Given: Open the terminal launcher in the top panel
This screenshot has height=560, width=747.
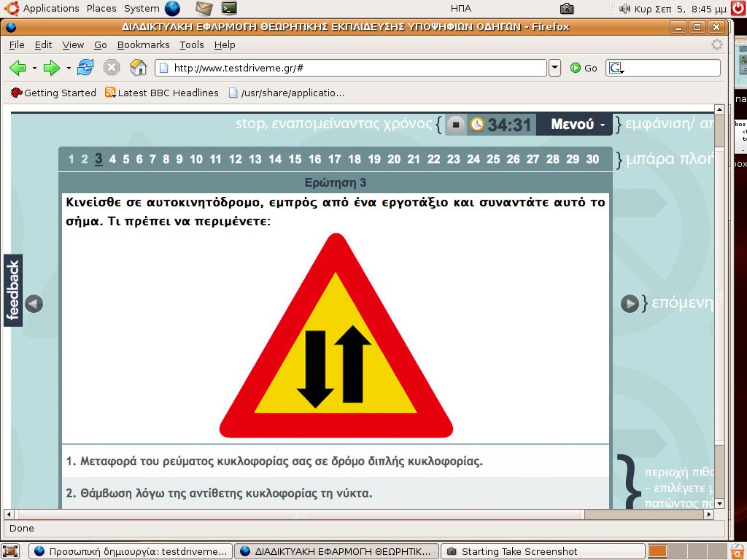Looking at the screenshot, I should [230, 9].
